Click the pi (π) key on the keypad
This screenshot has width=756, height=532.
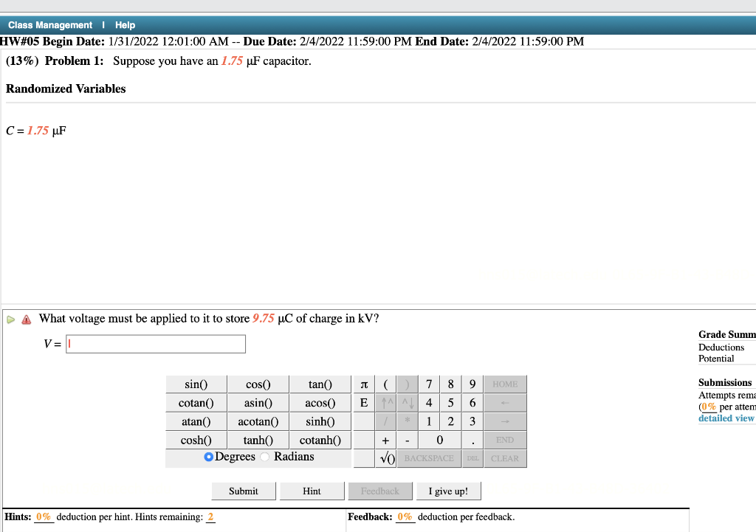363,384
